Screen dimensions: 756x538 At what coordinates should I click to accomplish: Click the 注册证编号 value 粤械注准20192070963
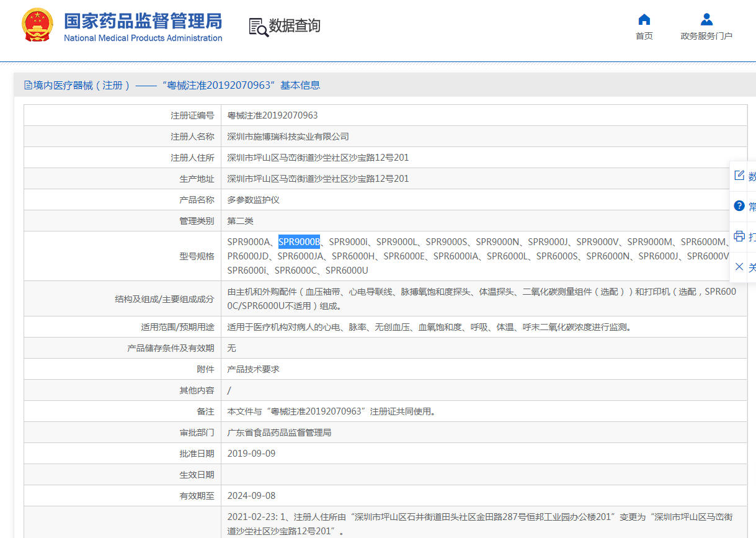pyautogui.click(x=273, y=115)
